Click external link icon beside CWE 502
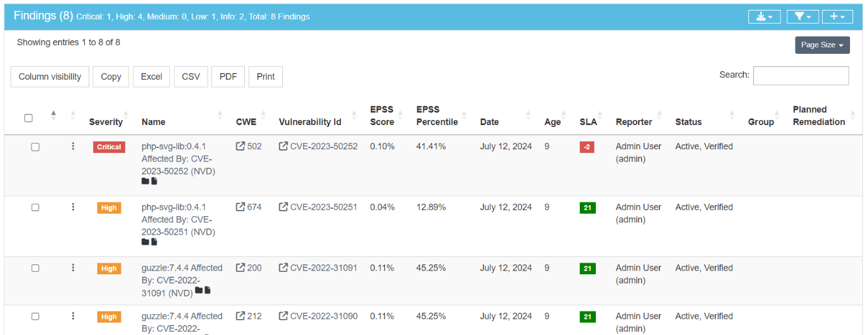Image resolution: width=868 pixels, height=335 pixels. click(241, 147)
